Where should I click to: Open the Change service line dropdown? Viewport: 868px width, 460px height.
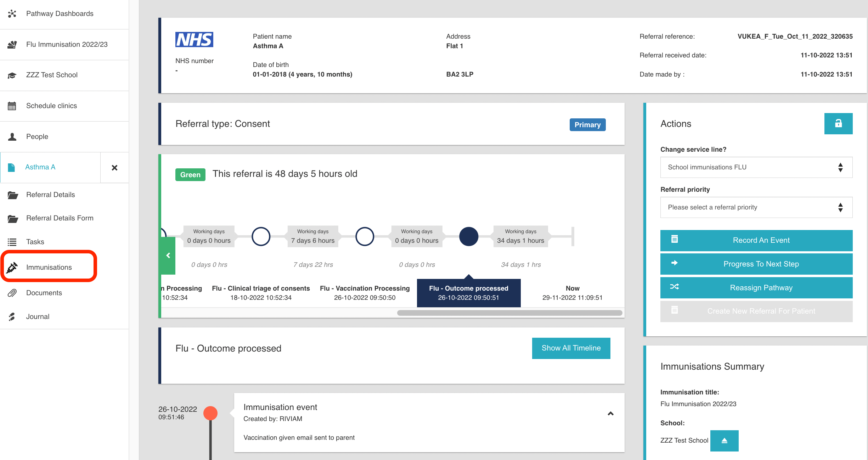coord(756,167)
